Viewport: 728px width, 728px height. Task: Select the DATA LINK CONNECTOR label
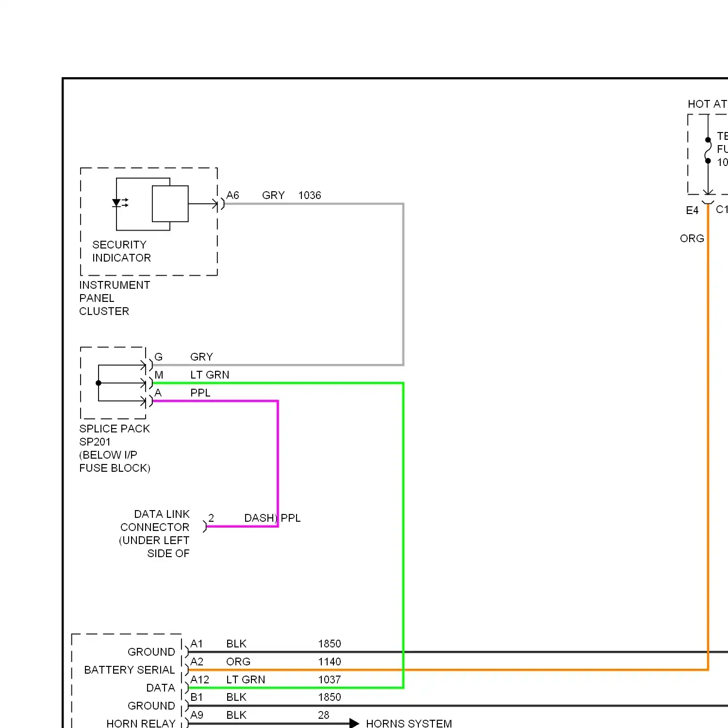(x=155, y=520)
